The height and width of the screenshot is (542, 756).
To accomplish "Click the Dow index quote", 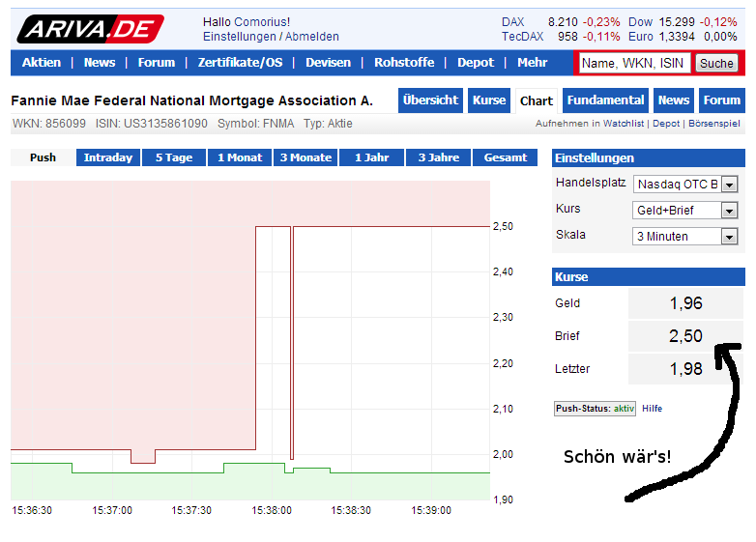I will click(683, 22).
